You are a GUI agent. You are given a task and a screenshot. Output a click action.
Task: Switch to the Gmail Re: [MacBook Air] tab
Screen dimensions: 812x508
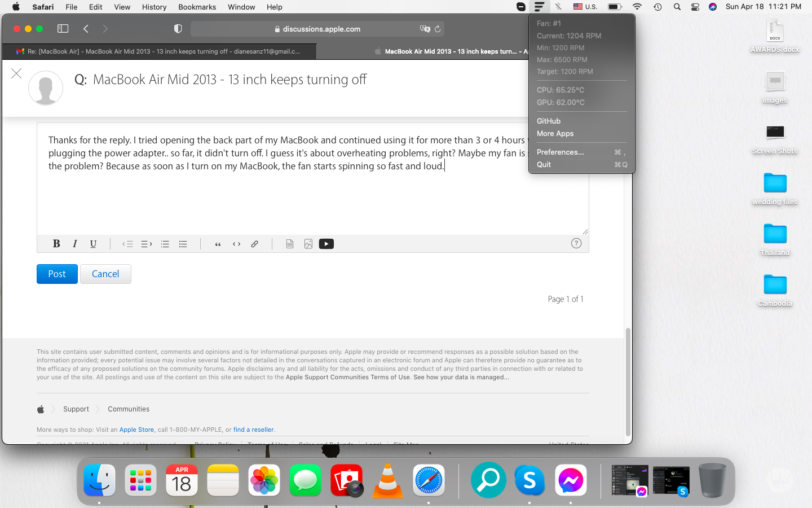pyautogui.click(x=159, y=51)
